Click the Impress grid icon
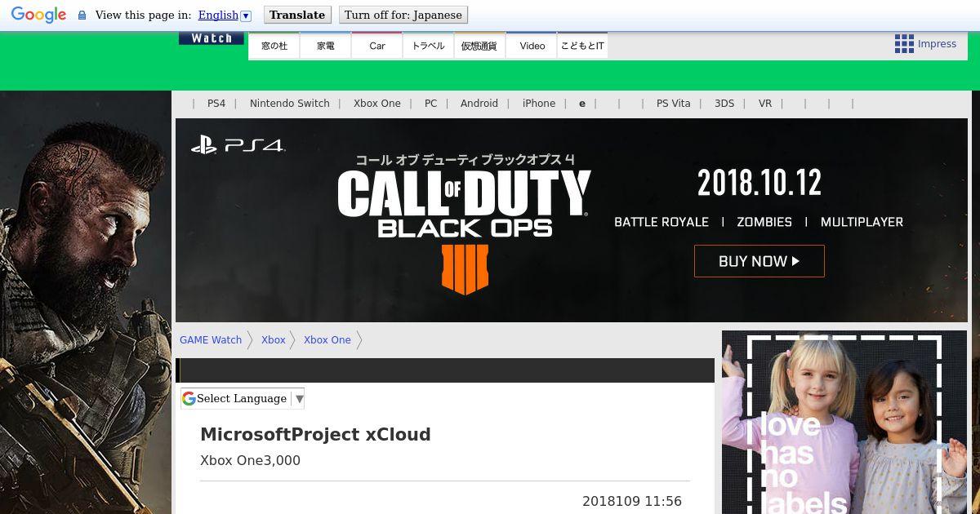The height and width of the screenshot is (514, 980). click(904, 44)
